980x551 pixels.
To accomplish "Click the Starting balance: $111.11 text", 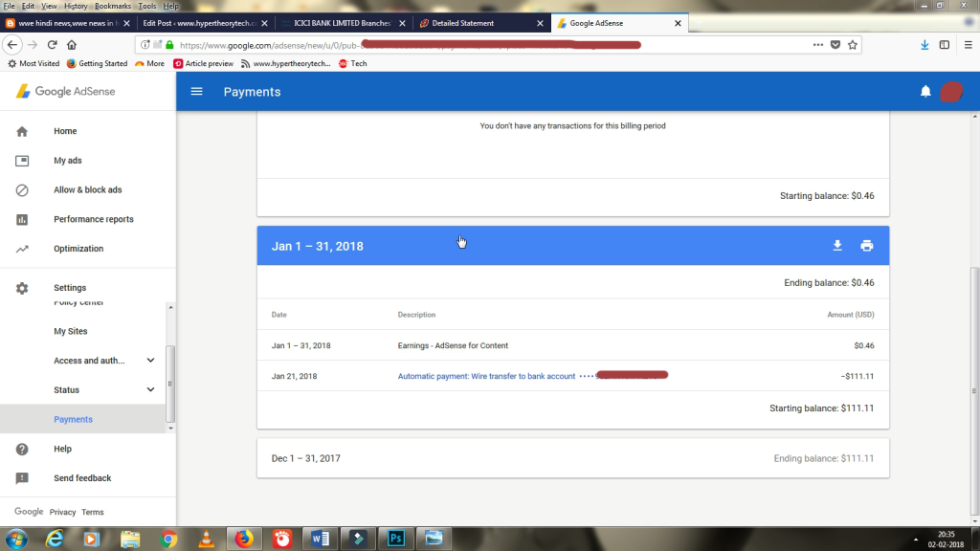I will pyautogui.click(x=821, y=408).
